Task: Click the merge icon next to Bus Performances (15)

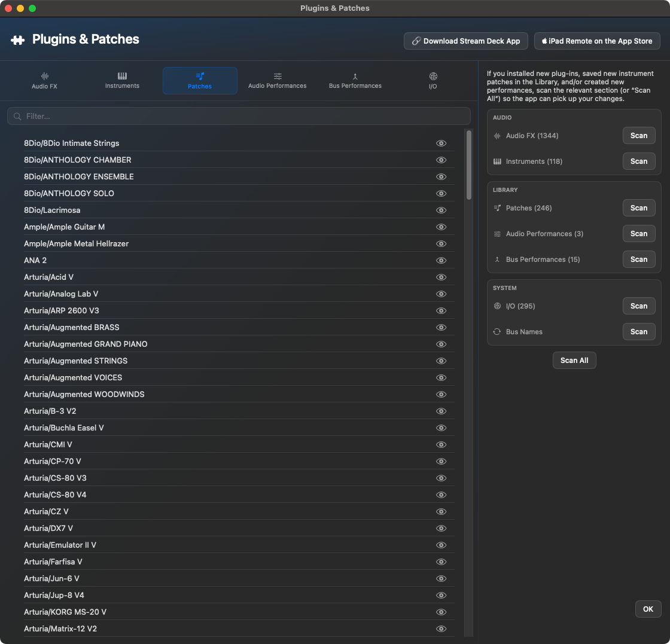Action: [497, 260]
